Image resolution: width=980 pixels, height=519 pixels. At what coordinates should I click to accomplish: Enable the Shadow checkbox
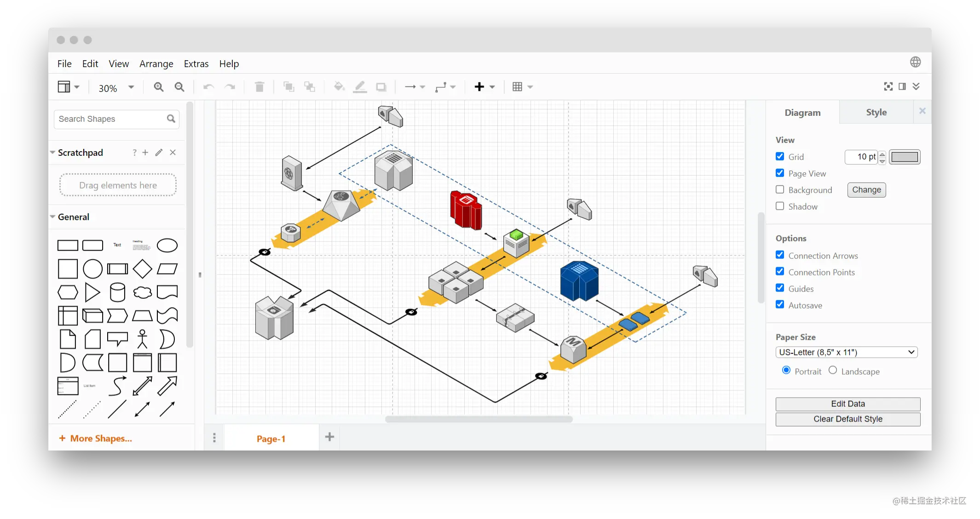tap(780, 206)
